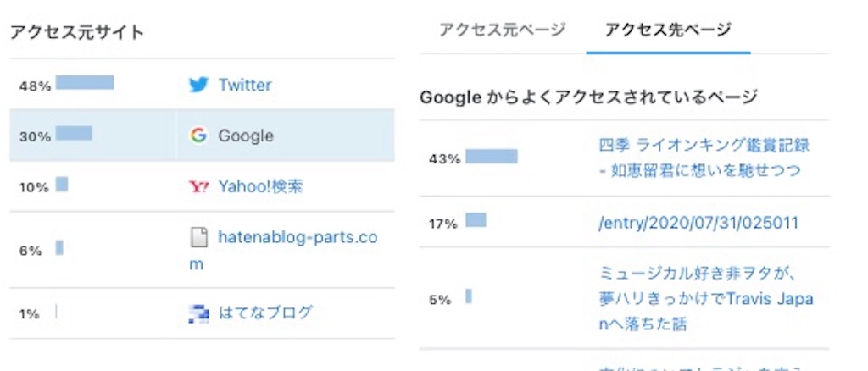The image size is (868, 371).
Task: Click the 43% bar for ライオンキング page
Action: 492,157
